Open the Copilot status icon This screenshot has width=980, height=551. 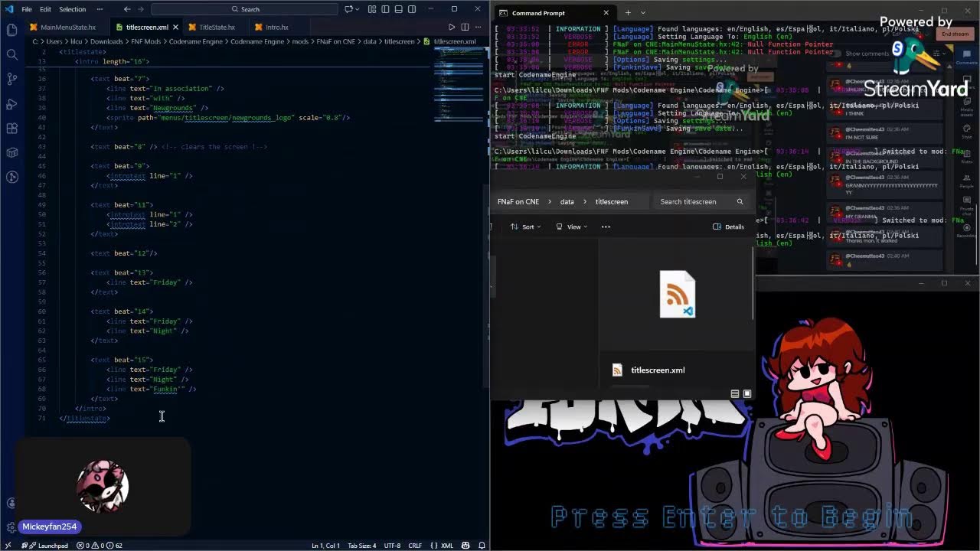pyautogui.click(x=467, y=546)
